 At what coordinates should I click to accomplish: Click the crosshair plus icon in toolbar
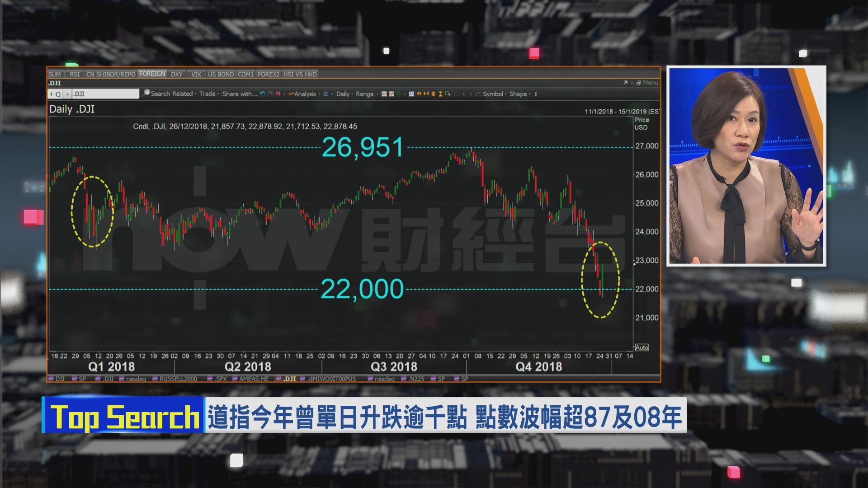(398, 94)
